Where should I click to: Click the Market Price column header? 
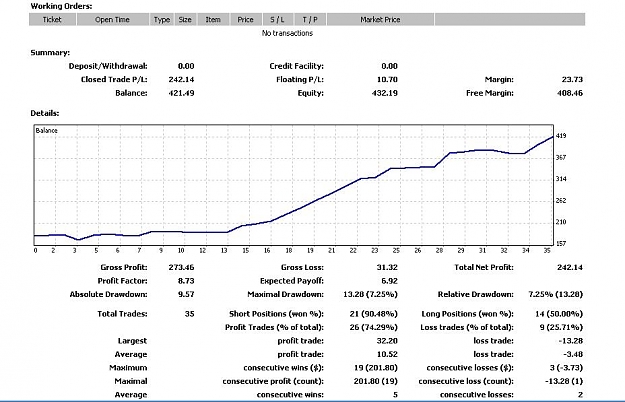click(380, 20)
